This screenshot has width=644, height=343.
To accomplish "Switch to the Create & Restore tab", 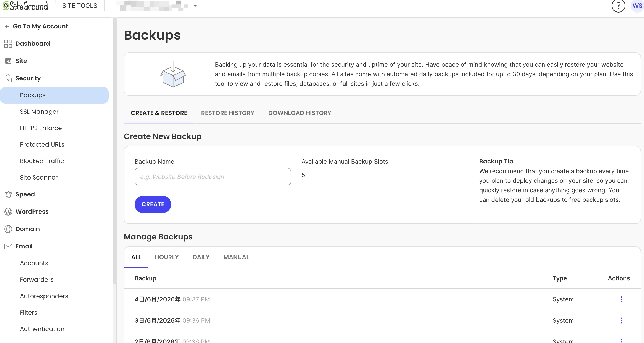I will click(159, 113).
